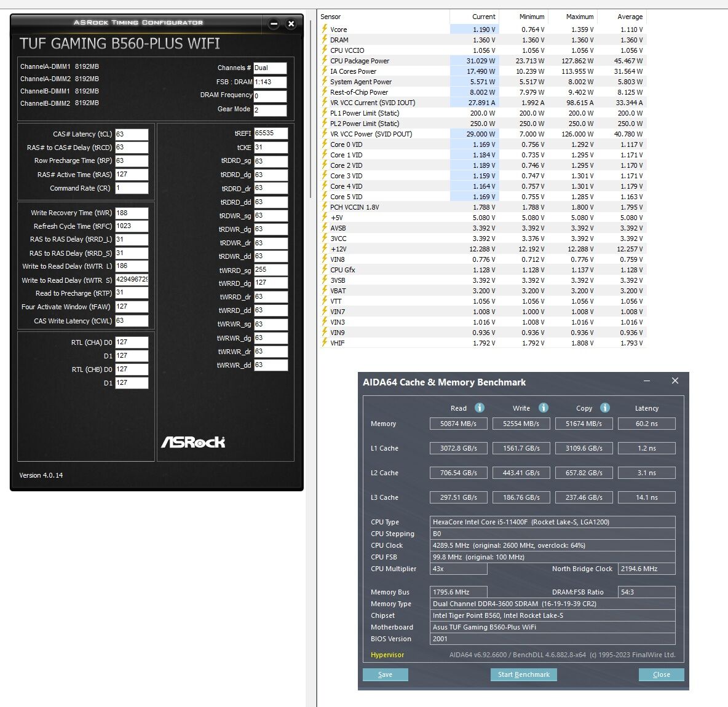This screenshot has width=728, height=707.
Task: Open Copy info icon in AIDA64 benchmark
Action: click(604, 408)
